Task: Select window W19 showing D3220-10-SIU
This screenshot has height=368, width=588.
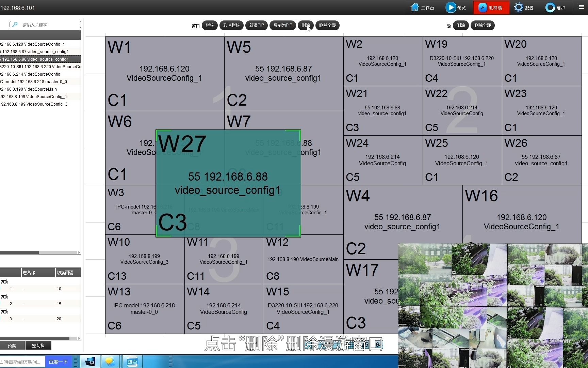Action: tap(462, 61)
